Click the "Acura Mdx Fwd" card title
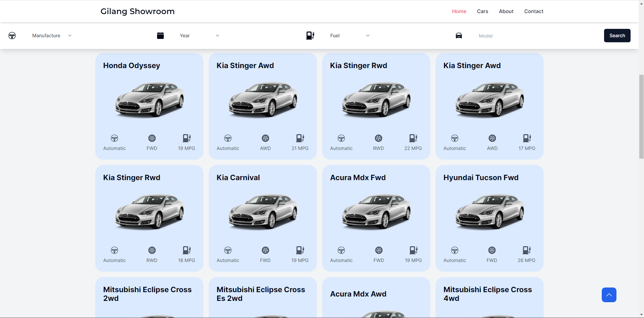Viewport: 644px width, 318px height. click(x=358, y=178)
